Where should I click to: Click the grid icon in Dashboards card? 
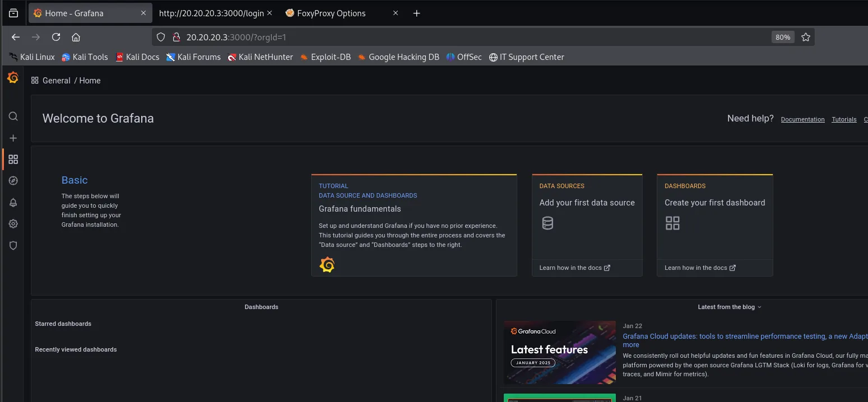pyautogui.click(x=672, y=223)
